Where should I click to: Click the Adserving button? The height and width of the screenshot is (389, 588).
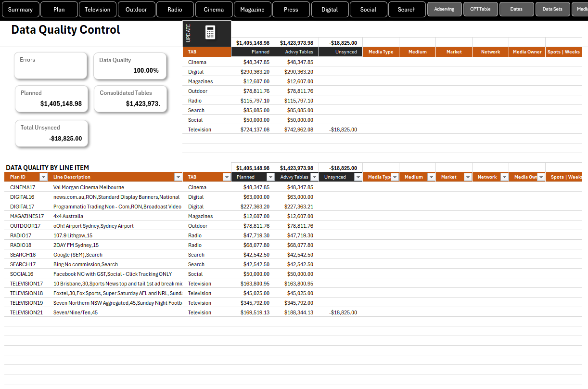click(444, 9)
